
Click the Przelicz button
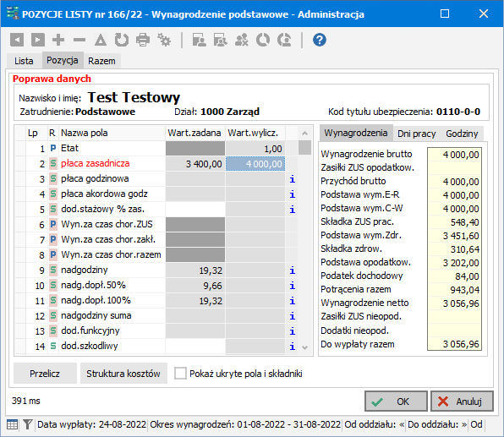pos(45,374)
